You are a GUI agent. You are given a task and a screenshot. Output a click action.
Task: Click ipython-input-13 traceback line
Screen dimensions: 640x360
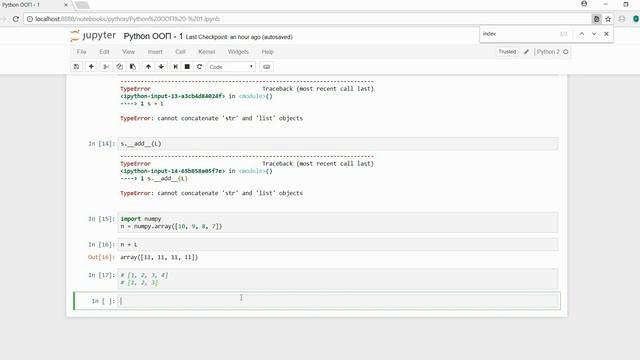196,96
